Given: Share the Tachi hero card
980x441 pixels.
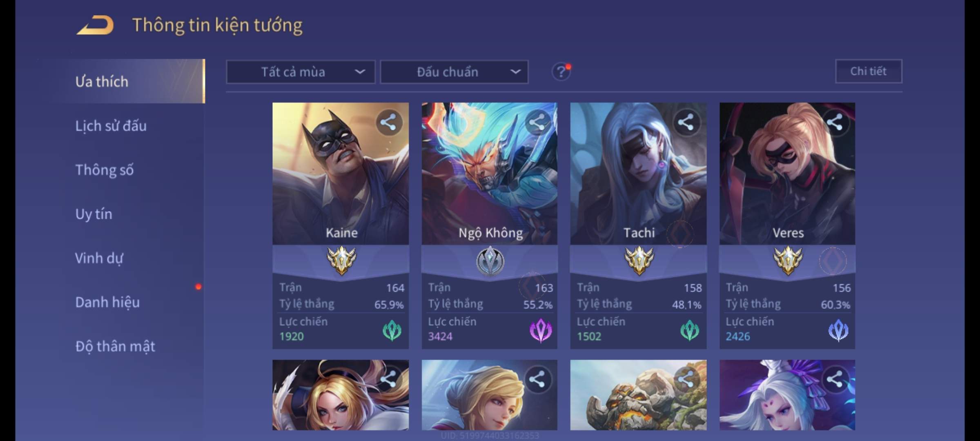Looking at the screenshot, I should click(x=686, y=122).
